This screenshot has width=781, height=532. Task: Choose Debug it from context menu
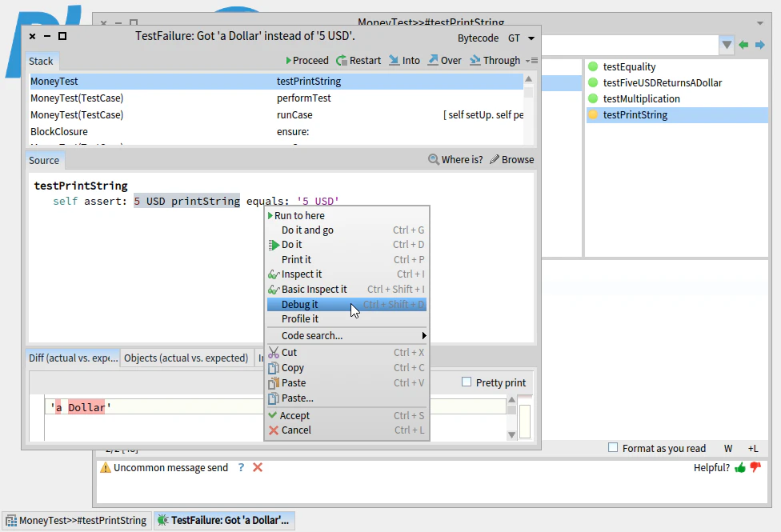(346, 304)
